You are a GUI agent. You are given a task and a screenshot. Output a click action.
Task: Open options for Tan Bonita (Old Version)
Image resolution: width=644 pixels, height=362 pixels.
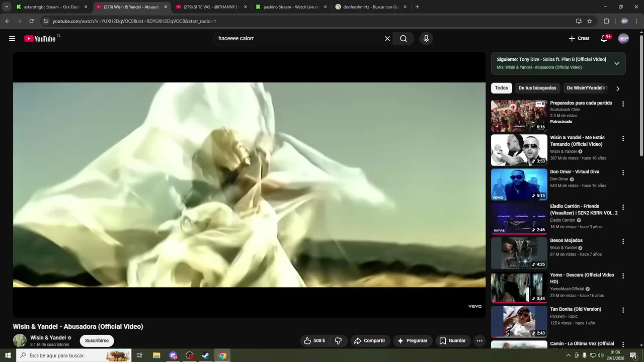623,310
